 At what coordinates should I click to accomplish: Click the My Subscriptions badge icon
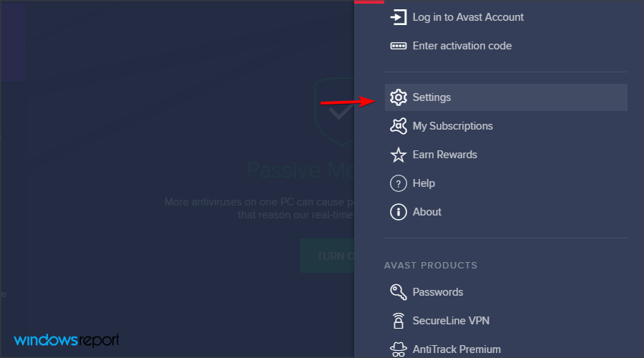coord(398,126)
